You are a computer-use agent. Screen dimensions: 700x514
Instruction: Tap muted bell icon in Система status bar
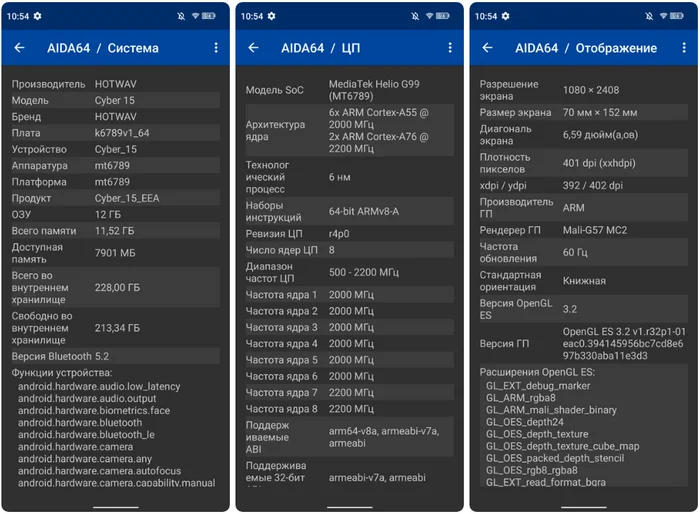click(181, 16)
